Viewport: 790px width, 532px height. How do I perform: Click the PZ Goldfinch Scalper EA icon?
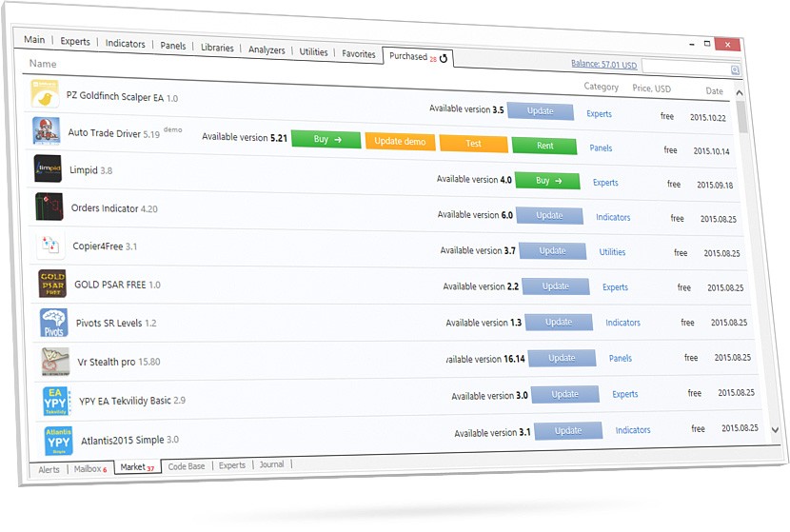pos(44,95)
